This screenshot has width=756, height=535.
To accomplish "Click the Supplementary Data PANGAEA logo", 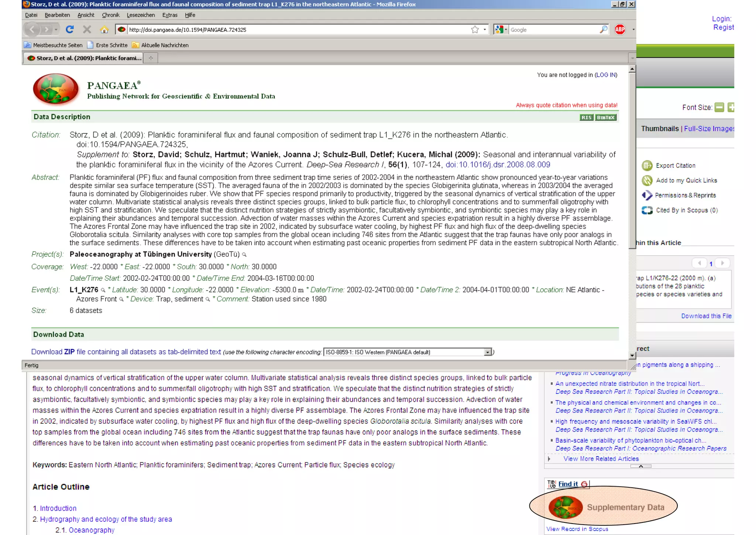I will tap(566, 507).
